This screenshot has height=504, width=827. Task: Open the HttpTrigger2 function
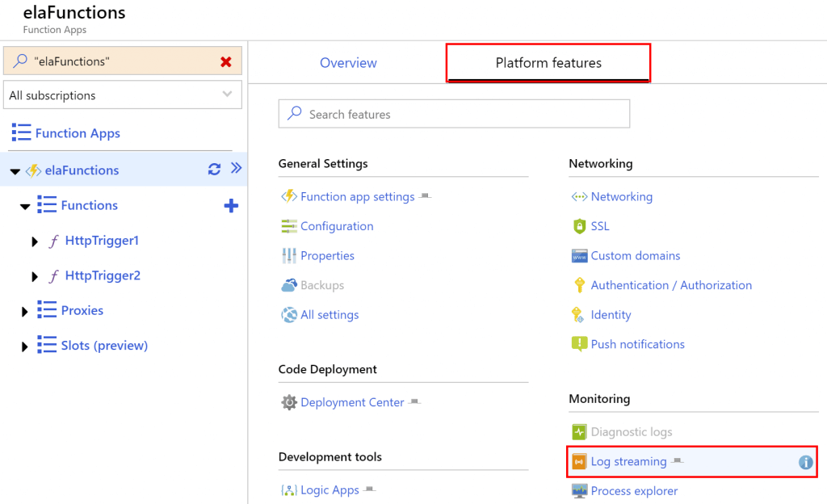pyautogui.click(x=103, y=275)
